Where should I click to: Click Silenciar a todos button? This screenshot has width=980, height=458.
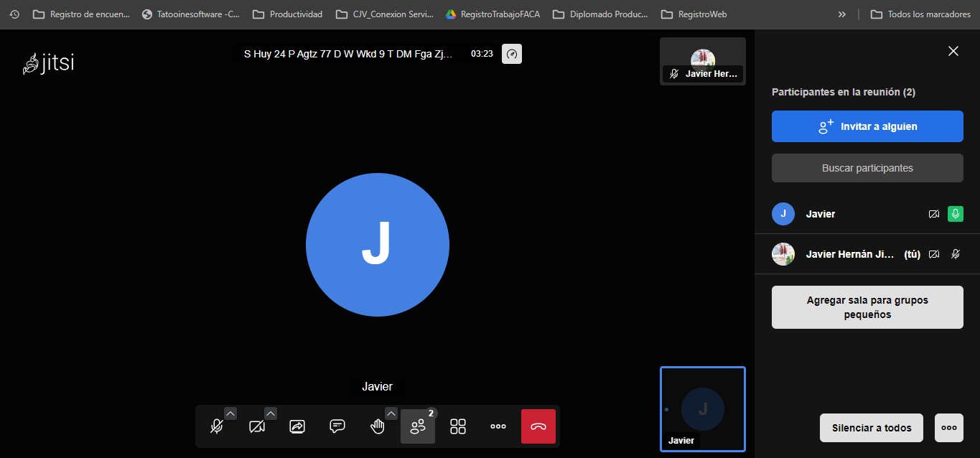(x=872, y=428)
